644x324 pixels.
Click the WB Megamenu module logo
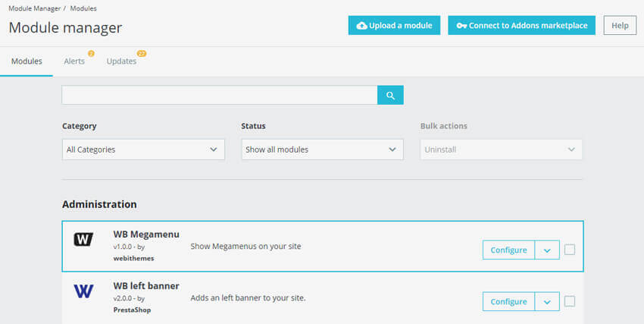point(83,240)
